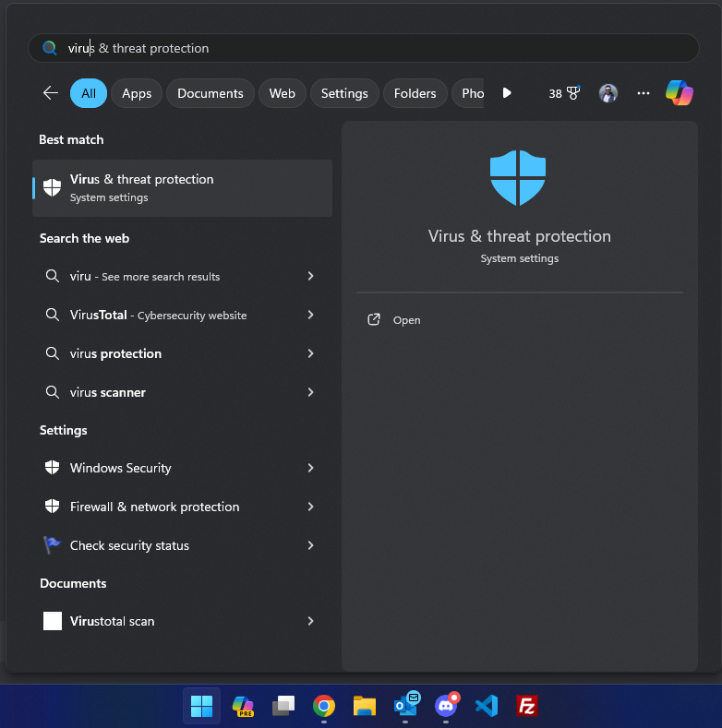Click the search magnifier icon in search box
Viewport: 722px width, 728px height.
pyautogui.click(x=49, y=48)
